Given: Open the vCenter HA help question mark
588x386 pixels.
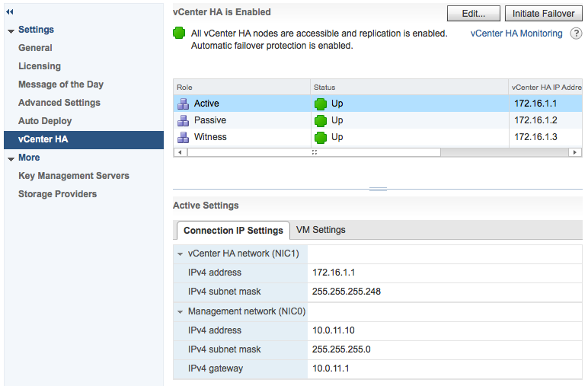Looking at the screenshot, I should coord(576,33).
